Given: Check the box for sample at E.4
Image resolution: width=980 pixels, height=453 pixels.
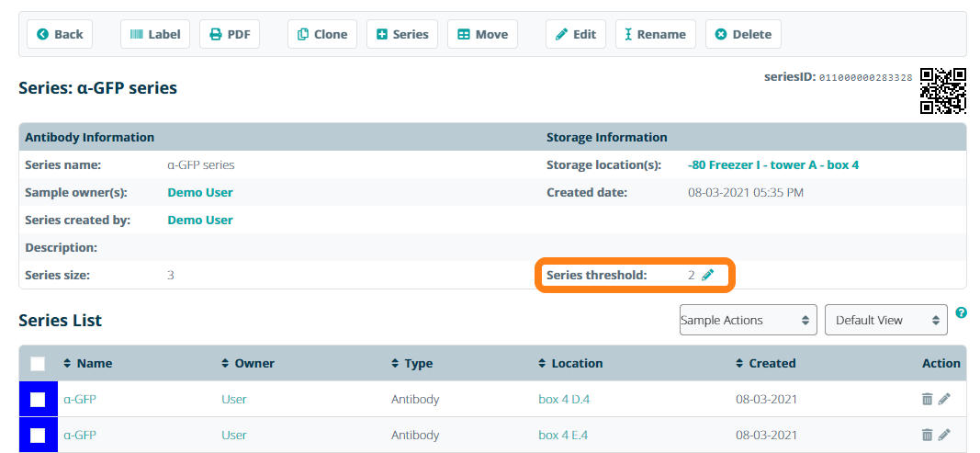Looking at the screenshot, I should (x=38, y=435).
